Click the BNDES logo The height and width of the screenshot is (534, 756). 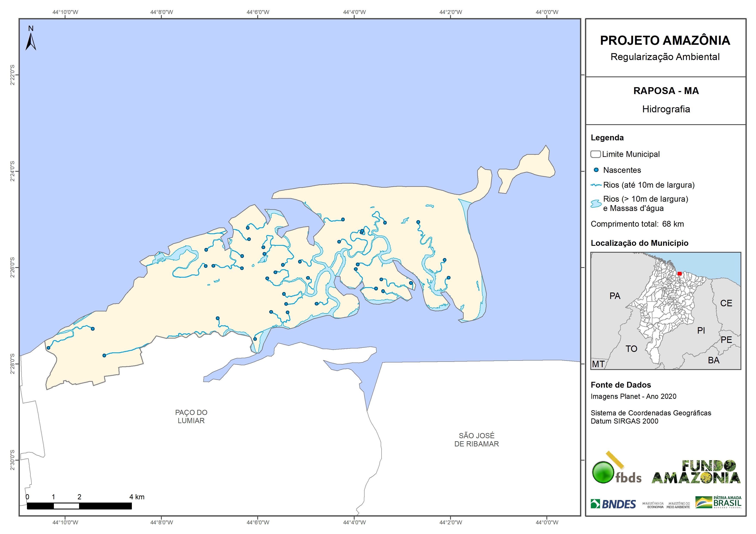coord(613,504)
